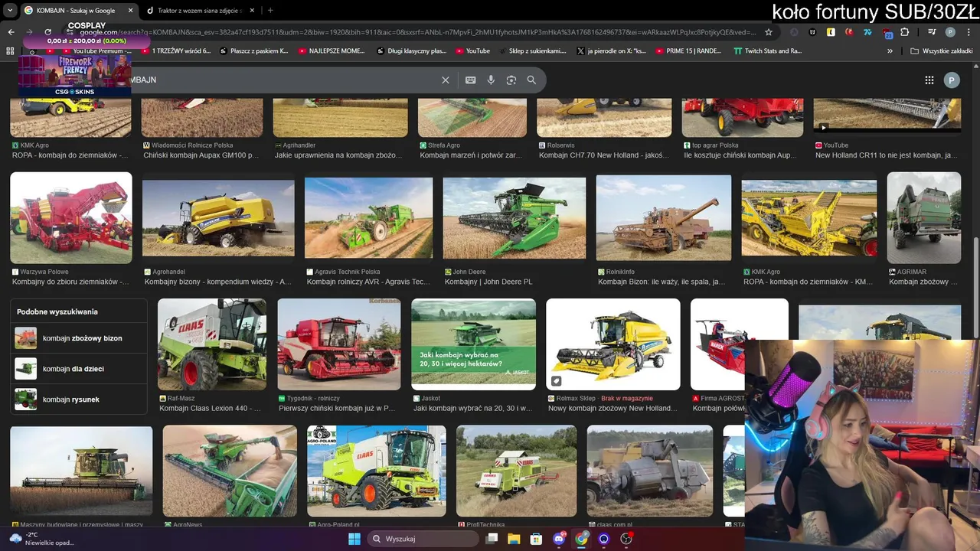Image resolution: width=980 pixels, height=551 pixels.
Task: Open the Rolmax Sklep New Holland image
Action: point(613,344)
